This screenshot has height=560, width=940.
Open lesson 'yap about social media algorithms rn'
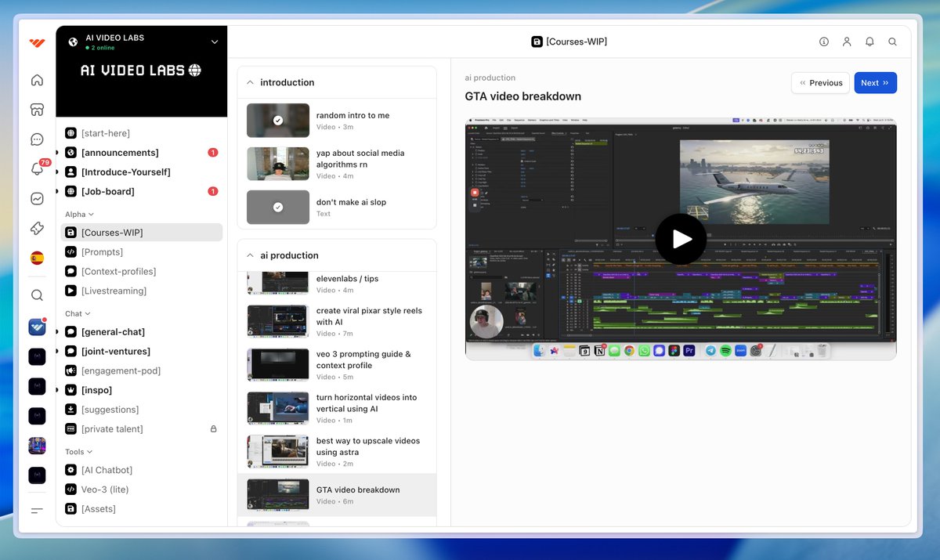(x=337, y=164)
